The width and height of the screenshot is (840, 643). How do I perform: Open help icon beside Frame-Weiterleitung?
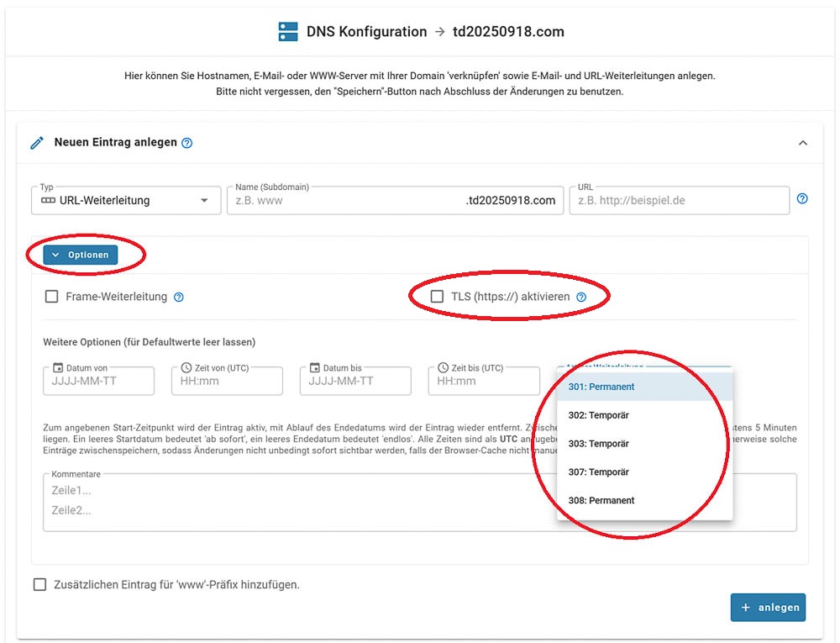pos(178,297)
